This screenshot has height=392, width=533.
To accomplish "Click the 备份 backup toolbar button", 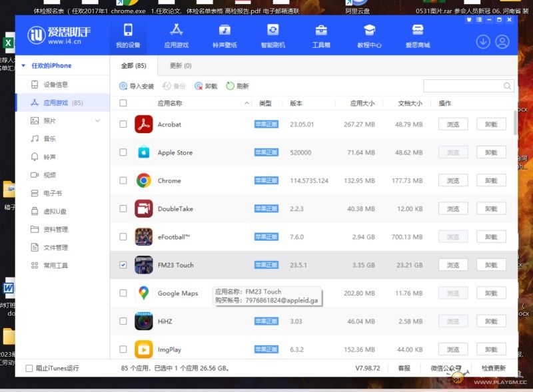I will tap(174, 87).
